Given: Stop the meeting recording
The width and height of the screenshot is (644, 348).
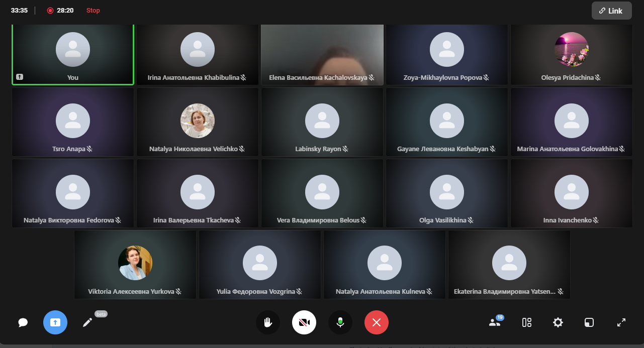Looking at the screenshot, I should click(93, 11).
